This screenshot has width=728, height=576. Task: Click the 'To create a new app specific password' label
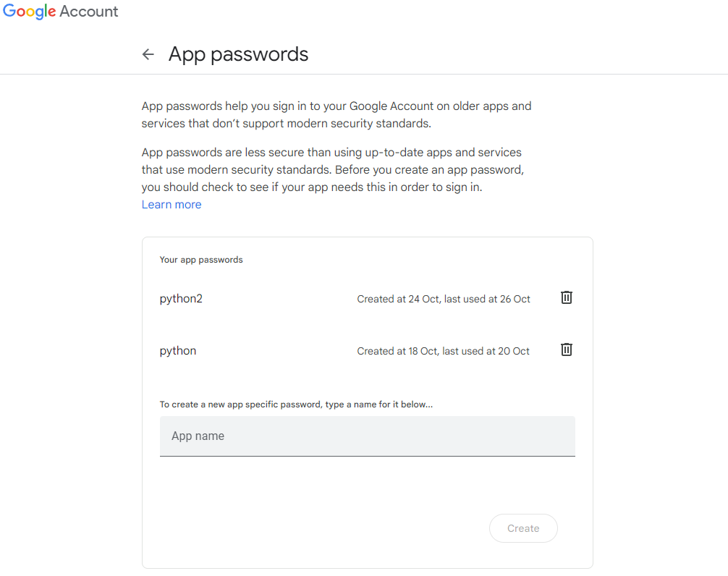coord(296,405)
